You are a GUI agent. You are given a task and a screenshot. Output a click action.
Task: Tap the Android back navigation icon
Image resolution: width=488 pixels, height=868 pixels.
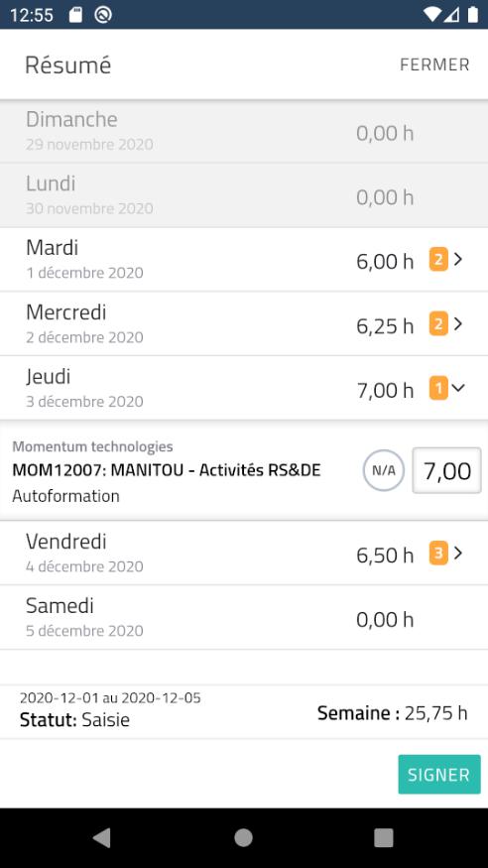[101, 838]
